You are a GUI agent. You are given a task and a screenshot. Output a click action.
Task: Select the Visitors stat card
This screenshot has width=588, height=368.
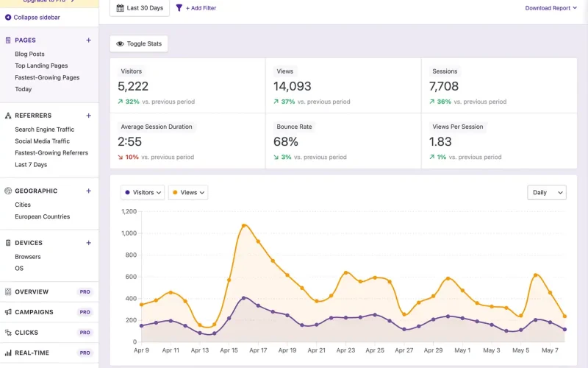pyautogui.click(x=187, y=85)
